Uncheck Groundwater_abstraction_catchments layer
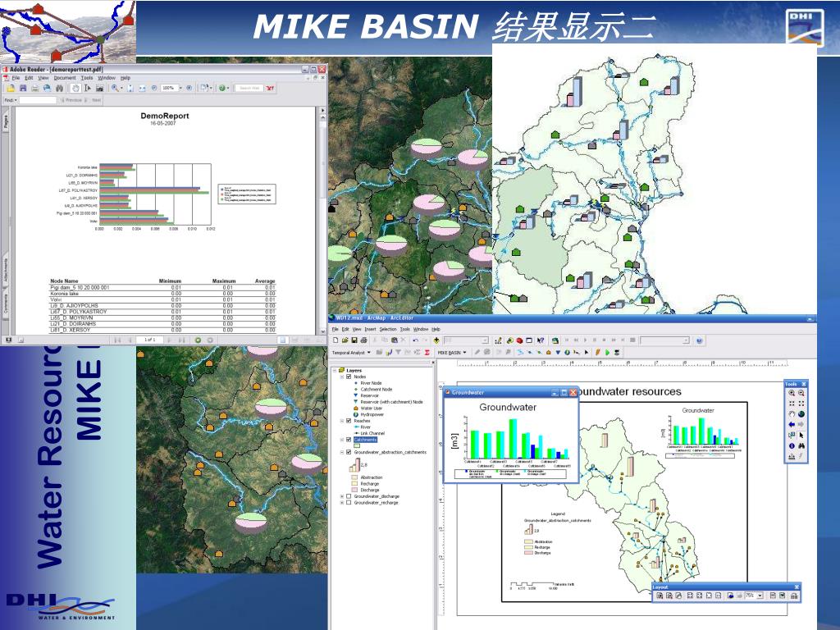840x630 pixels. [x=349, y=452]
